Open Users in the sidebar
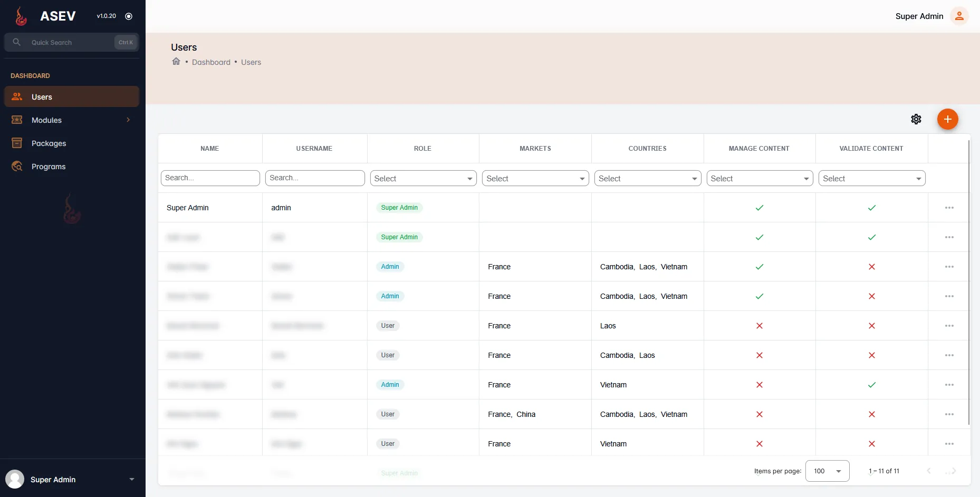Image resolution: width=980 pixels, height=497 pixels. (72, 97)
